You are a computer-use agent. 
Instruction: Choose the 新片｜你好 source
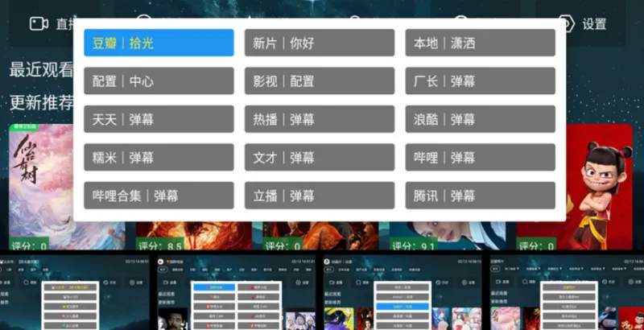pos(320,43)
